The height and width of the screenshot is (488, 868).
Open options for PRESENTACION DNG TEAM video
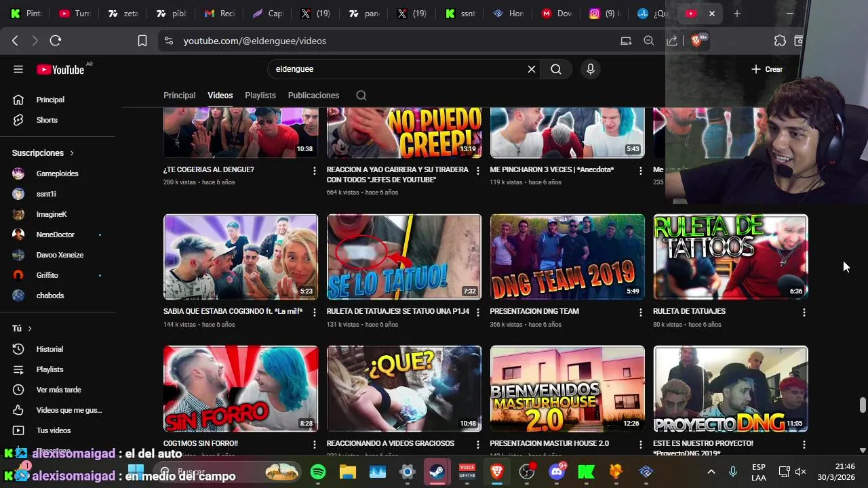coord(641,312)
